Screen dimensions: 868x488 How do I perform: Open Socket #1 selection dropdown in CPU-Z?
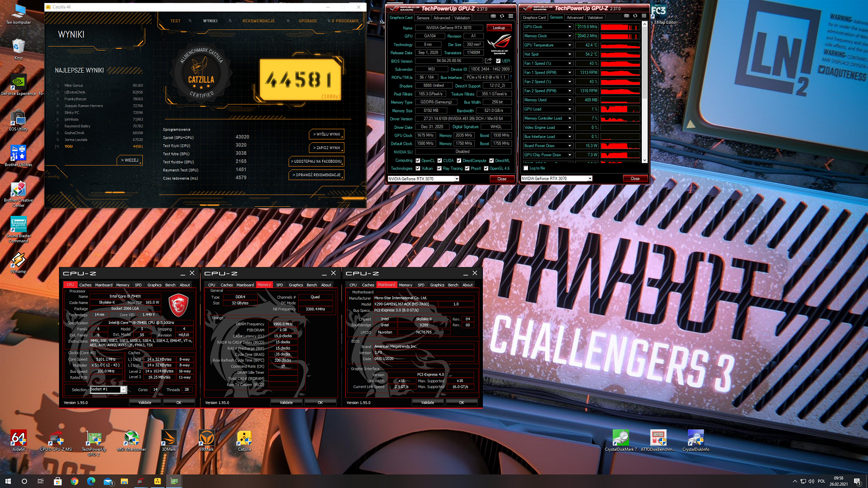tap(124, 389)
